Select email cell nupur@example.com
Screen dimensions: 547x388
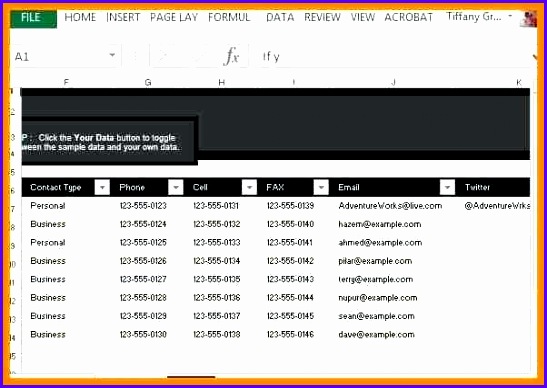pos(378,298)
